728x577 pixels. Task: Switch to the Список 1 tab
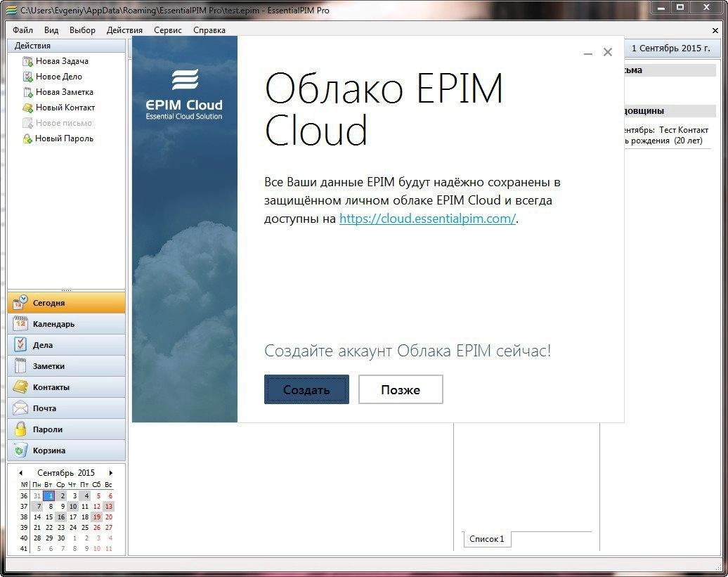[486, 539]
